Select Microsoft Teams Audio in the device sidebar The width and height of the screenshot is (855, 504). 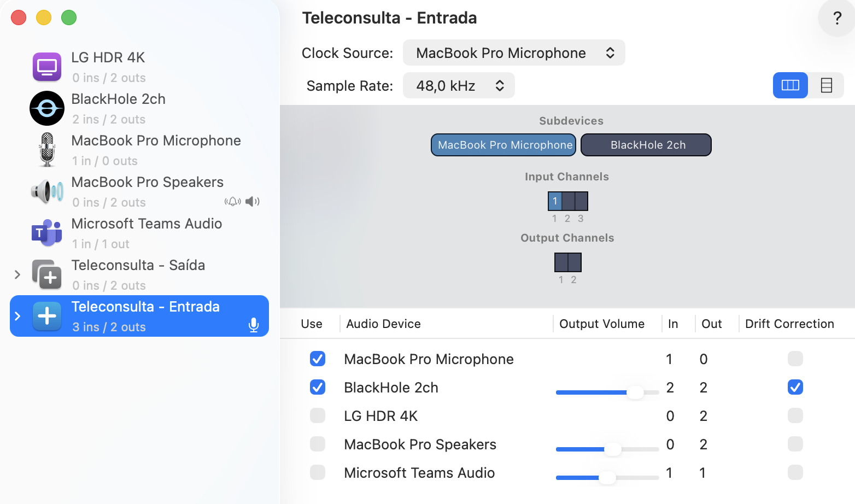(x=139, y=233)
